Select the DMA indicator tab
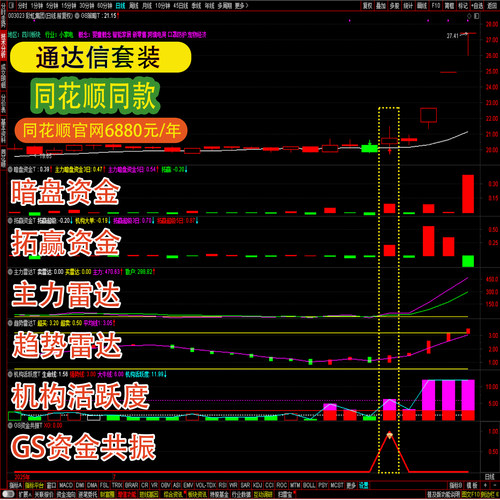500x500 pixels. click(x=92, y=485)
